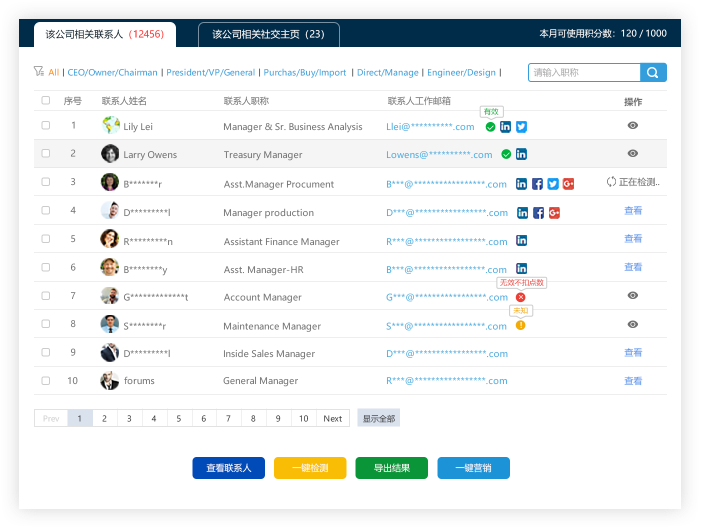701x529 pixels.
Task: Click the blue search magnifier button
Action: pos(653,73)
